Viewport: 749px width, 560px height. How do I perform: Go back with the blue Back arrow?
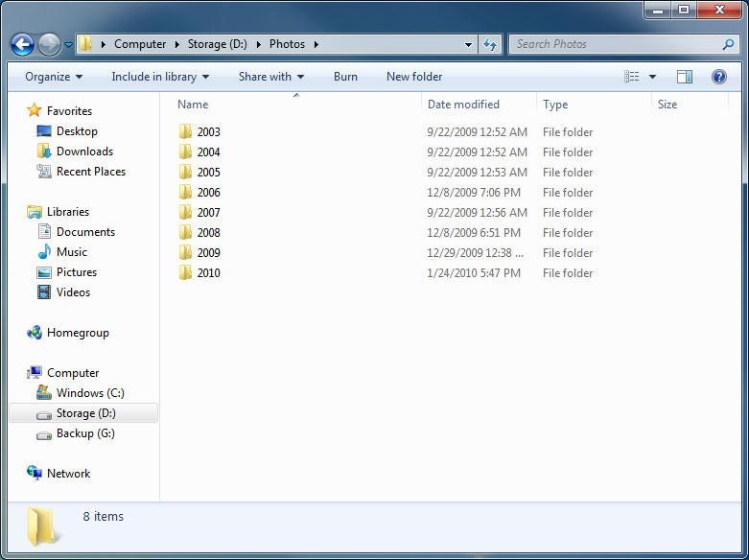click(x=22, y=44)
